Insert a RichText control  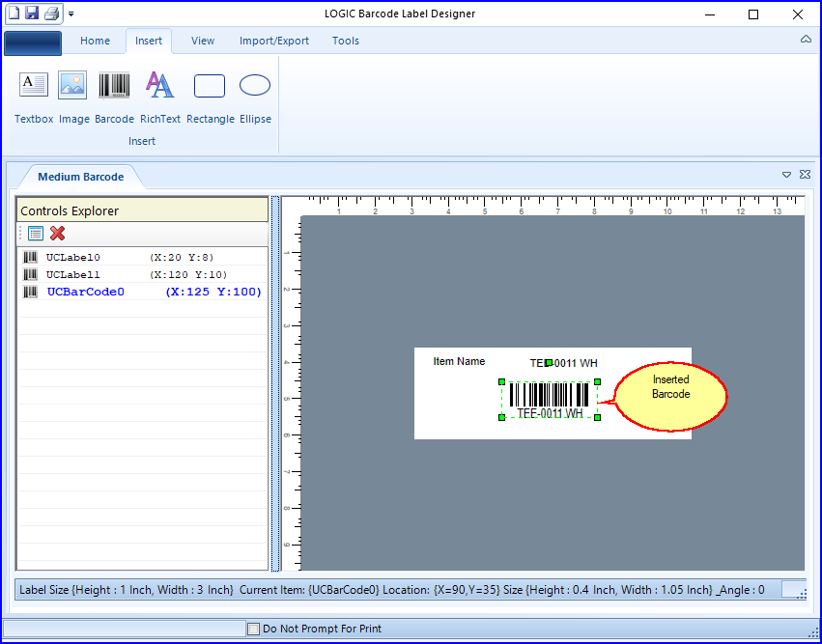coord(160,98)
